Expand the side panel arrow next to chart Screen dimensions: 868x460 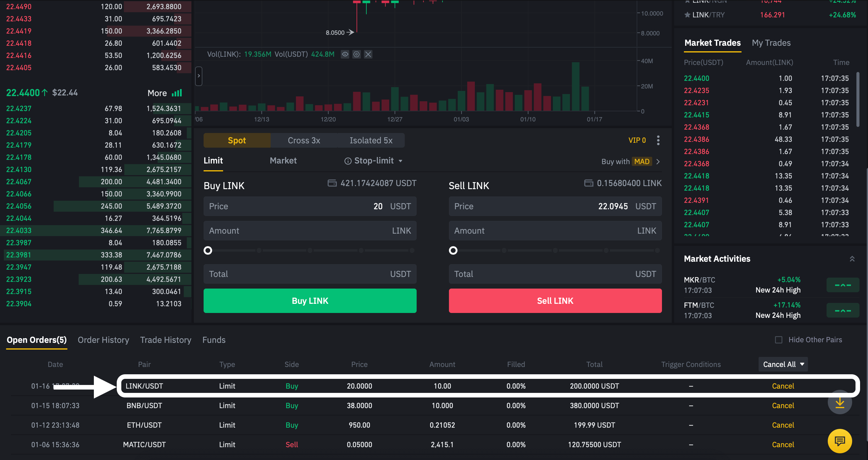click(199, 76)
